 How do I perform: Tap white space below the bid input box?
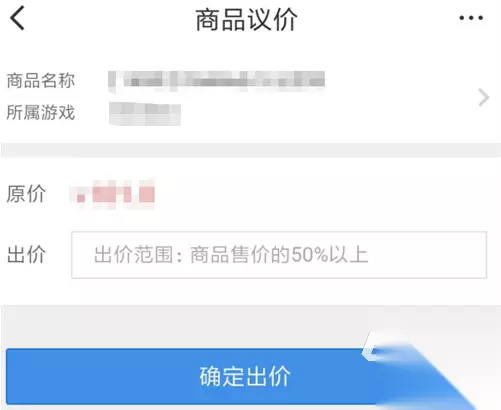pos(250,292)
